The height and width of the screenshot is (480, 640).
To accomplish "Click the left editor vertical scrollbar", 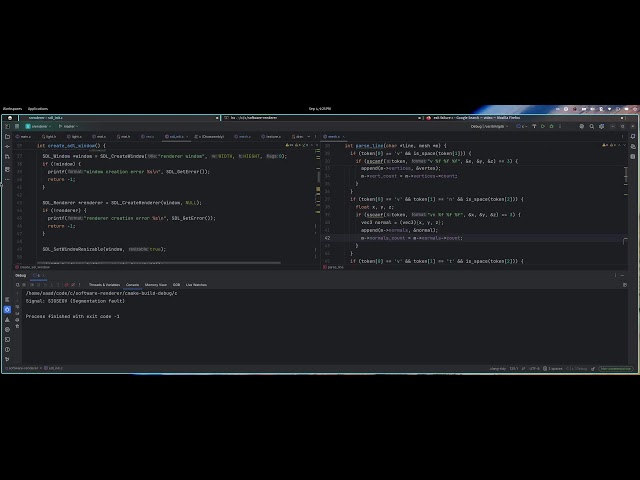I will [x=318, y=177].
